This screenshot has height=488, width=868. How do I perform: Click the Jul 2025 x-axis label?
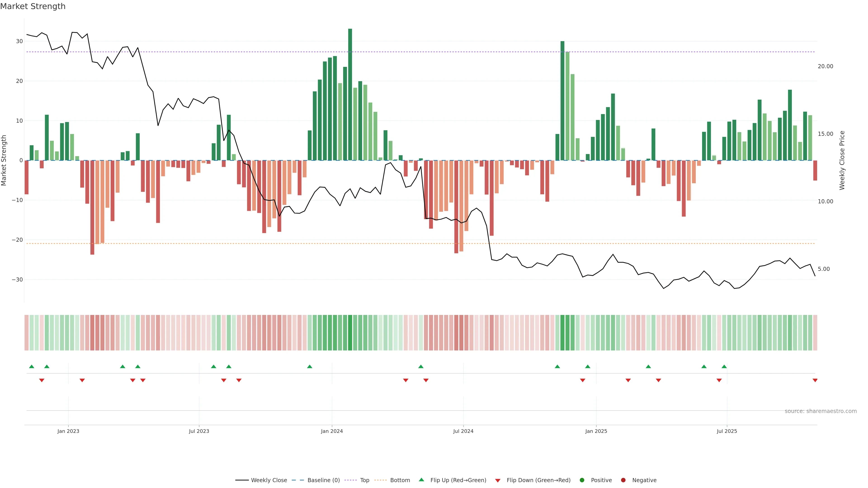click(726, 431)
